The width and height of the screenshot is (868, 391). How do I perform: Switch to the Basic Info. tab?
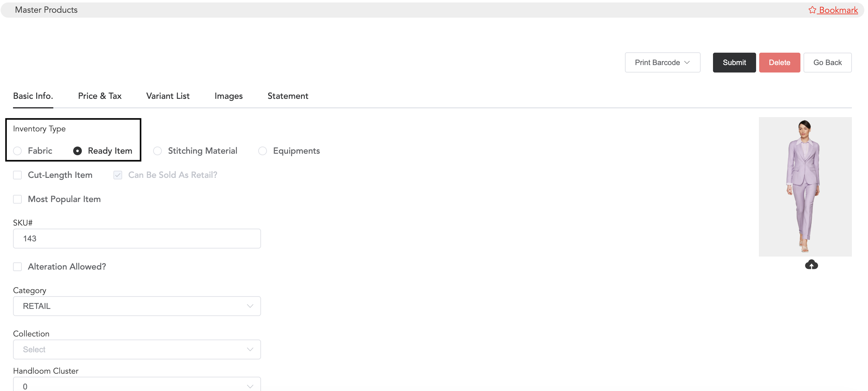[x=33, y=96]
